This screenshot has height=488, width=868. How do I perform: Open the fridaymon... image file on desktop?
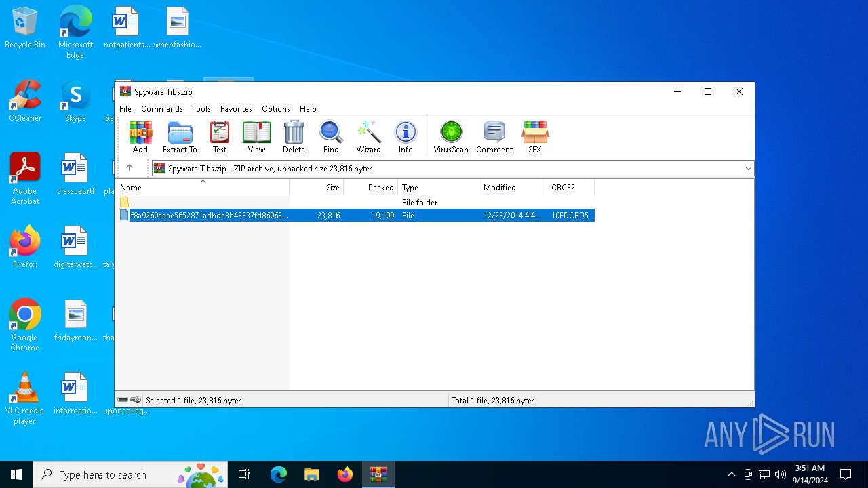click(75, 321)
